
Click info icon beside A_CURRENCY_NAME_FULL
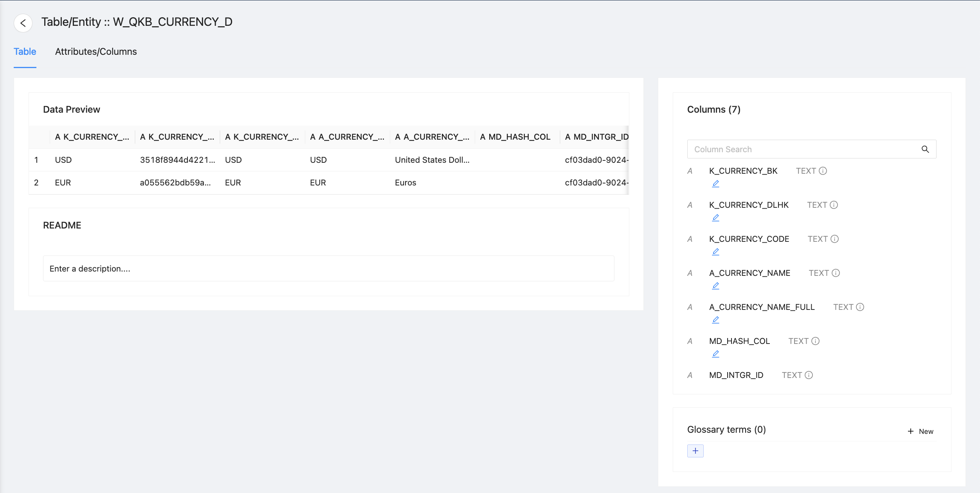click(x=860, y=307)
